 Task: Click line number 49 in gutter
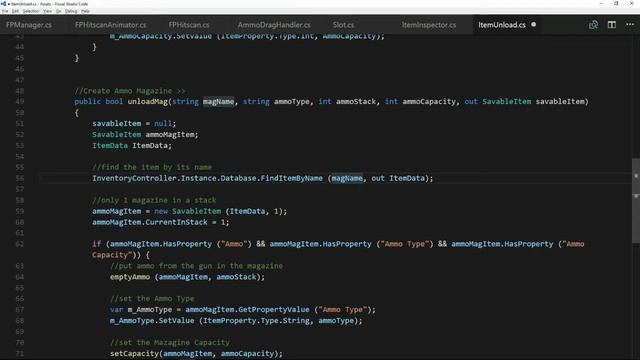pos(20,102)
